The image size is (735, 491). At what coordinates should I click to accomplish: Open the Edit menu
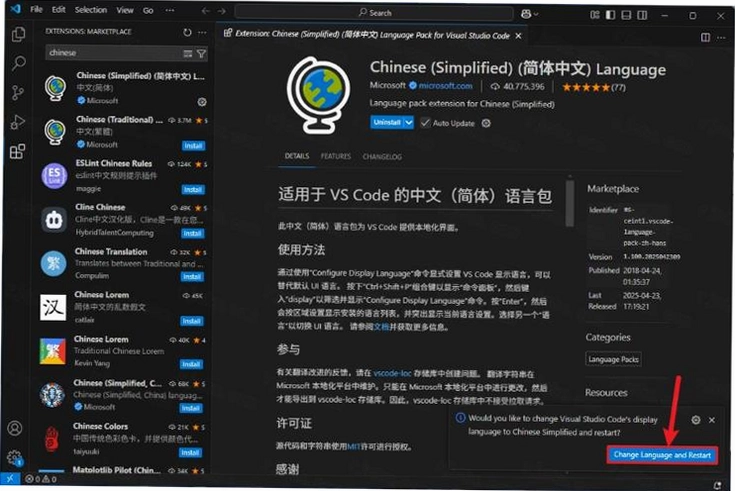pos(59,9)
